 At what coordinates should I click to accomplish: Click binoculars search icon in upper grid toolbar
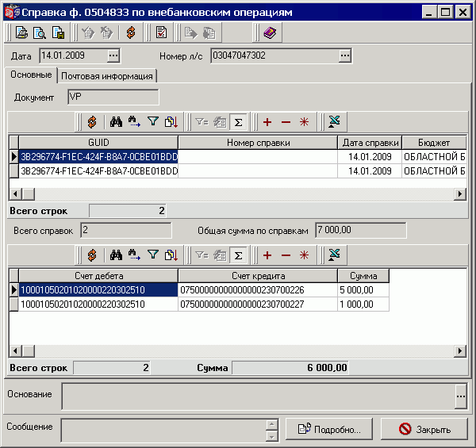pos(116,122)
